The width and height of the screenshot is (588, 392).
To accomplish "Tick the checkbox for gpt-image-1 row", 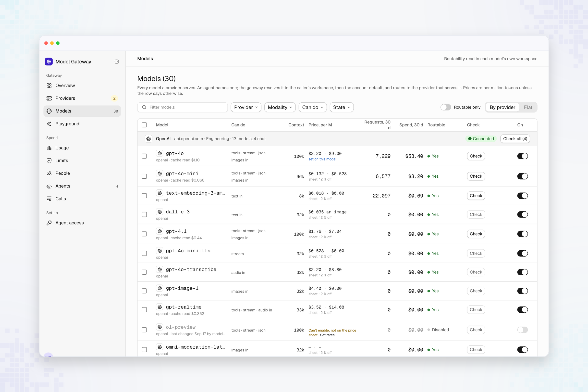I will click(144, 291).
